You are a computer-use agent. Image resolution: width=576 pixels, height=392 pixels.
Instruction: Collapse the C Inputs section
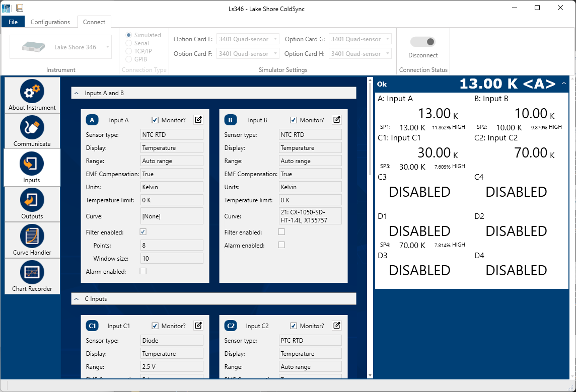(76, 299)
